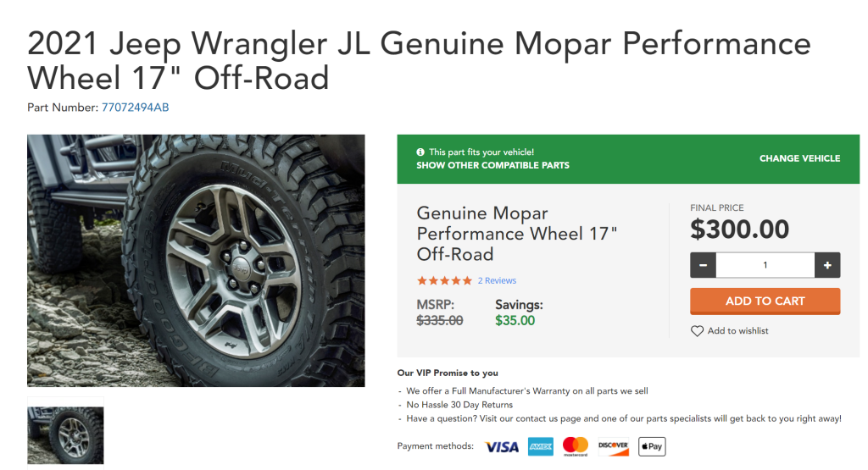Open part number 77072494AB link
This screenshot has height=470, width=868.
[x=135, y=108]
